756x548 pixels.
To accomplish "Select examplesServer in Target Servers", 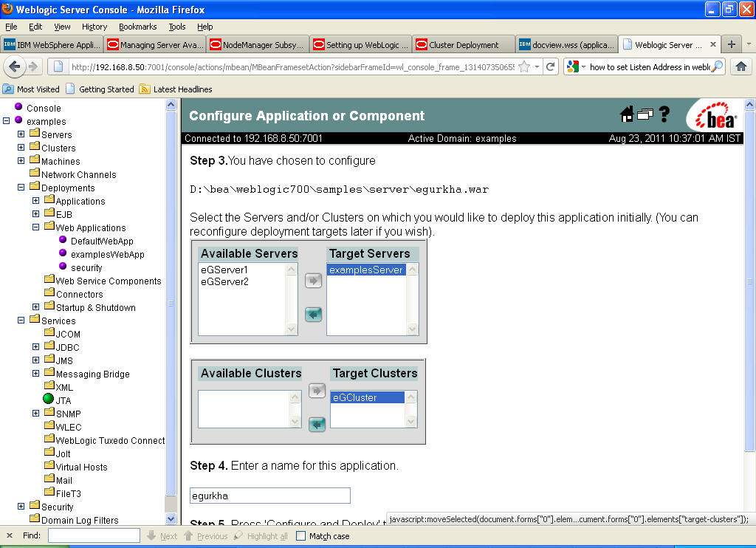I will pos(366,270).
